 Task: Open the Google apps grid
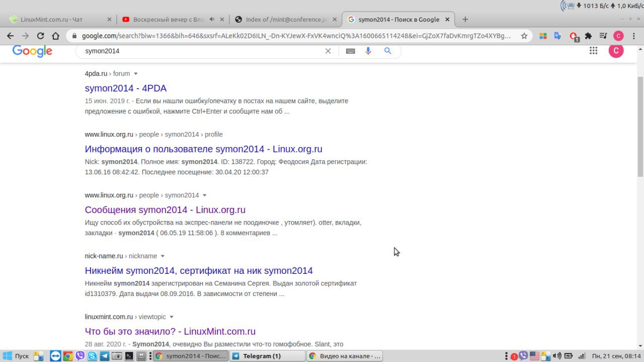click(593, 50)
